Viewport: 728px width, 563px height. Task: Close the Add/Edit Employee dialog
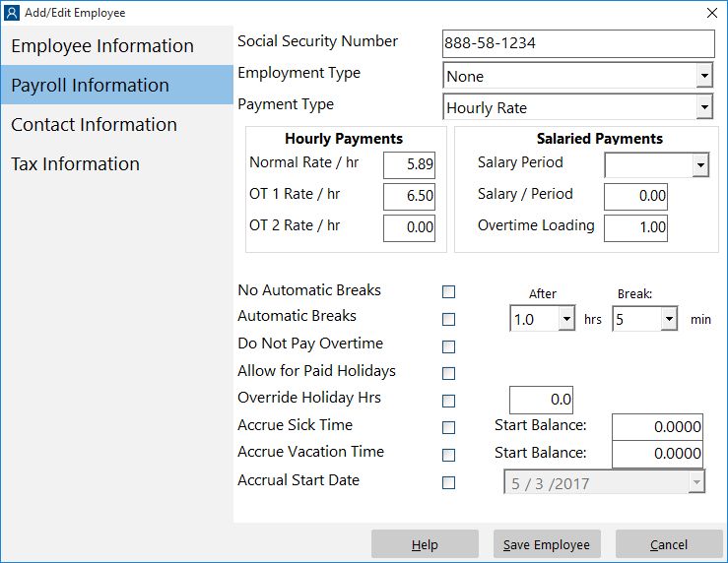712,13
